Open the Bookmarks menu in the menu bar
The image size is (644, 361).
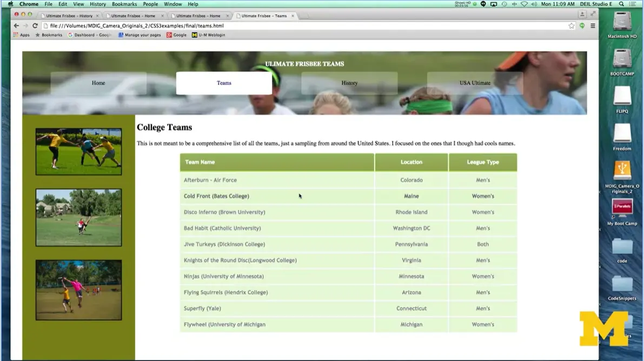(124, 4)
